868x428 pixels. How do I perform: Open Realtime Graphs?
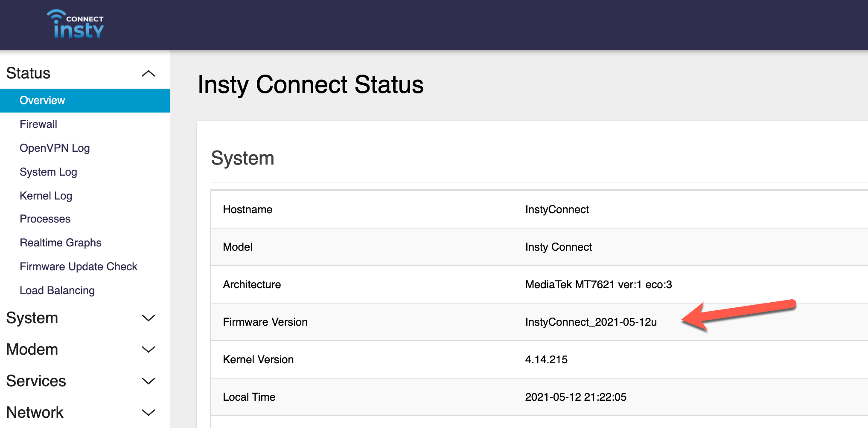[61, 243]
